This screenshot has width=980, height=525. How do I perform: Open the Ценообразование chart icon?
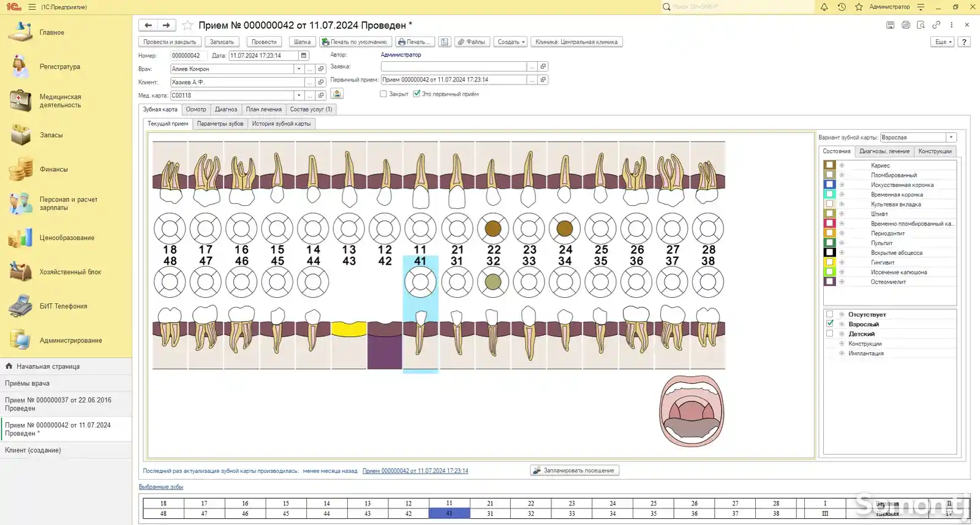tap(20, 238)
